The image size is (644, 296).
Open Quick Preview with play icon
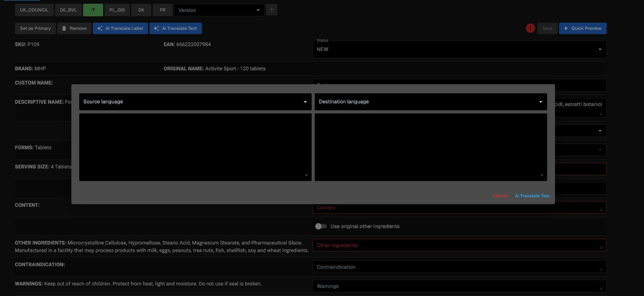582,28
